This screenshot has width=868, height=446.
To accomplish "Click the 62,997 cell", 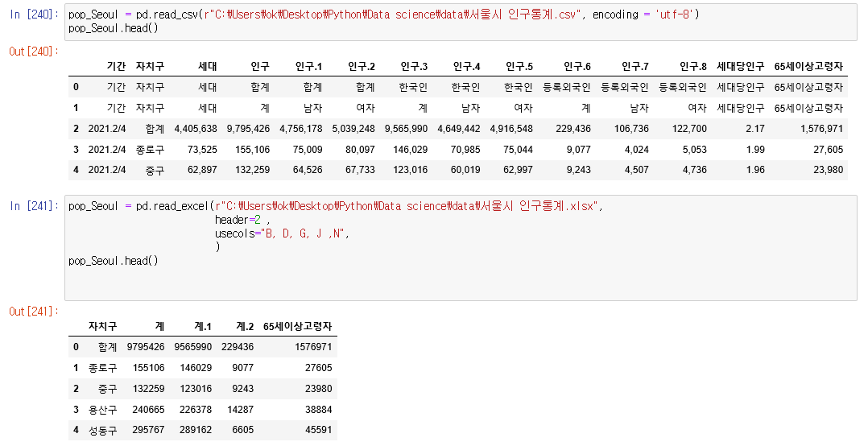I will click(x=518, y=170).
